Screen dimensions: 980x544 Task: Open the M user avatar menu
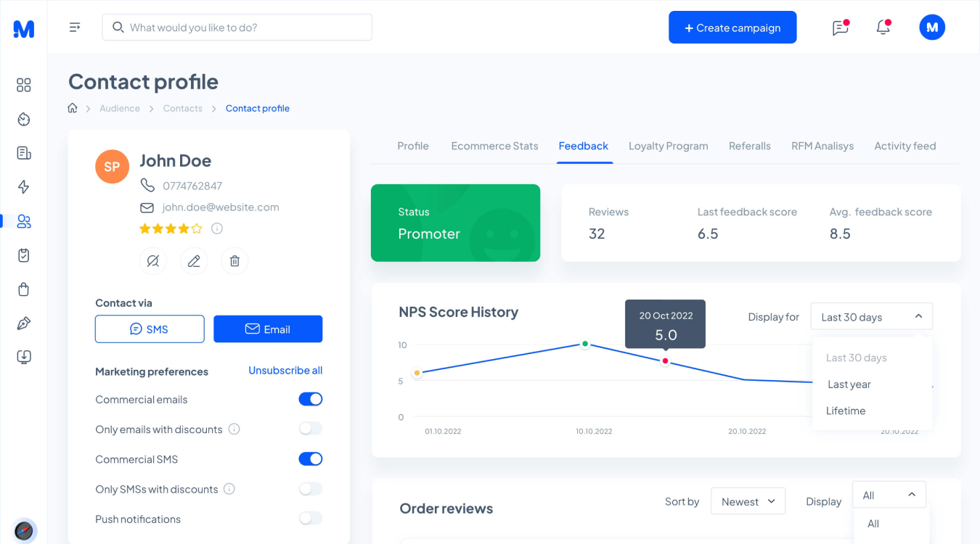tap(932, 28)
